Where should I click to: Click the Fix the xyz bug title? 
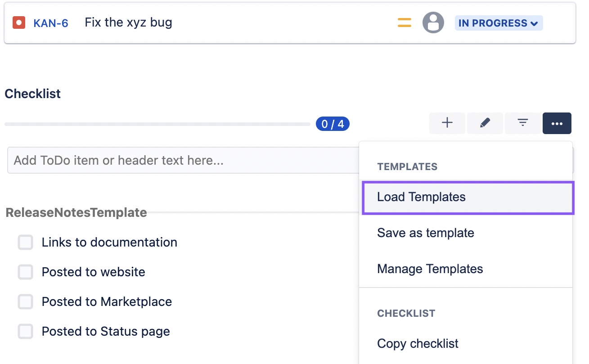(129, 22)
